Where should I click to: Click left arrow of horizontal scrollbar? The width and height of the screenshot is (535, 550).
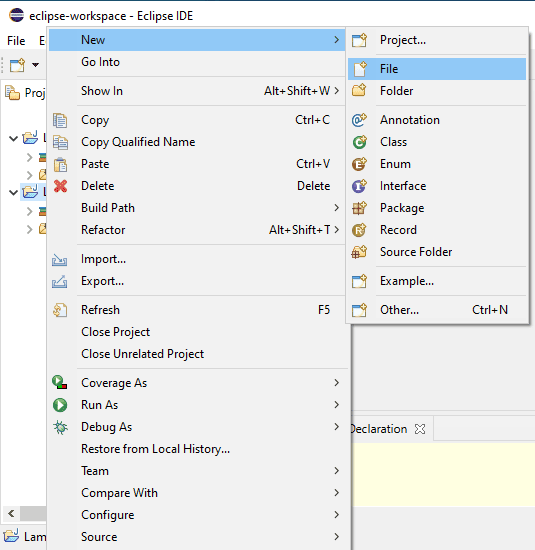(11, 514)
